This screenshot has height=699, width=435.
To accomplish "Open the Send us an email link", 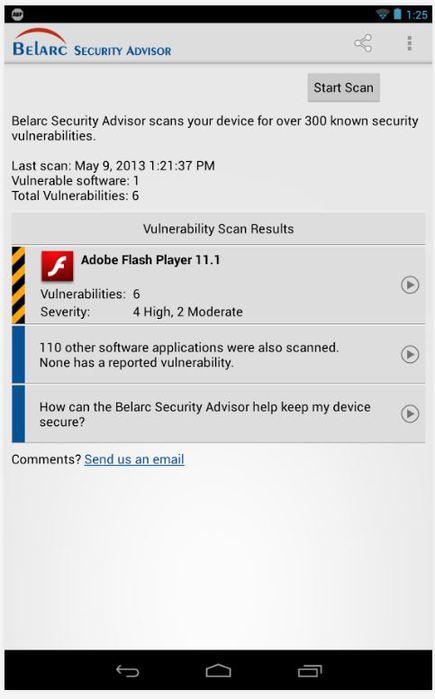I will (x=134, y=459).
